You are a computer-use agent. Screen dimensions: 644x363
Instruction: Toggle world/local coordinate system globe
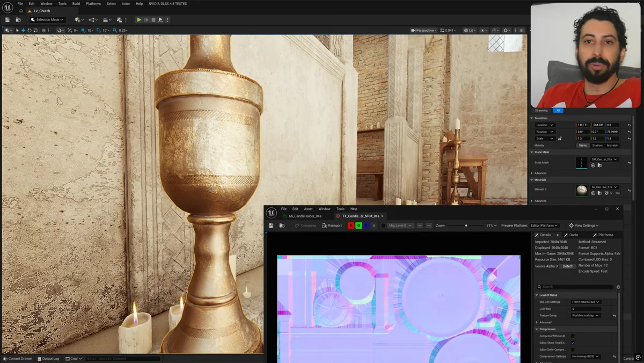[x=44, y=31]
